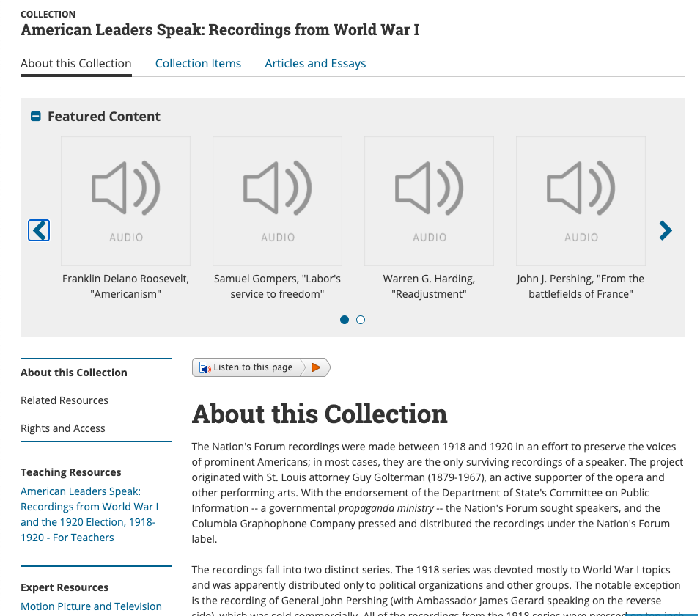700x616 pixels.
Task: Click Listen to this page button
Action: 253,367
